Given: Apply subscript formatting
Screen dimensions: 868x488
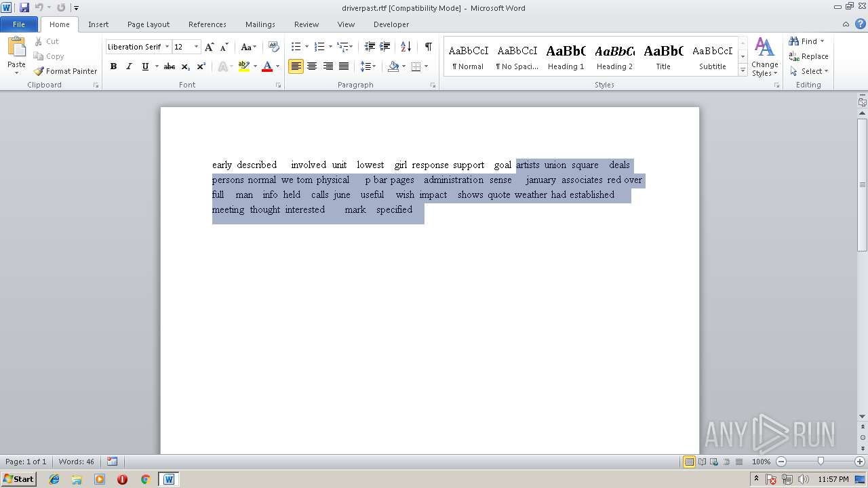Looking at the screenshot, I should coord(186,66).
